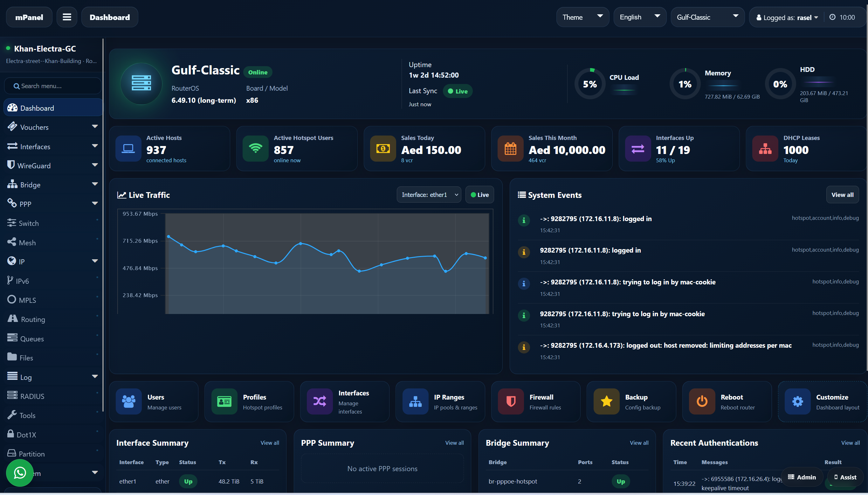Image resolution: width=868 pixels, height=495 pixels.
Task: Click the hamburger menu toggle button
Action: 67,17
